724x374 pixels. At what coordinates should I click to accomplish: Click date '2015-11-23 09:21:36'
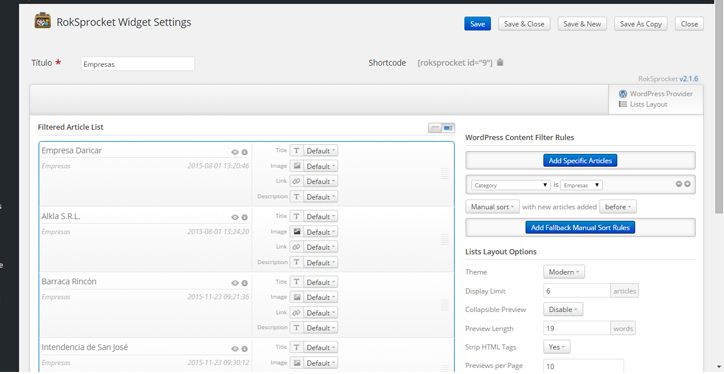click(218, 297)
